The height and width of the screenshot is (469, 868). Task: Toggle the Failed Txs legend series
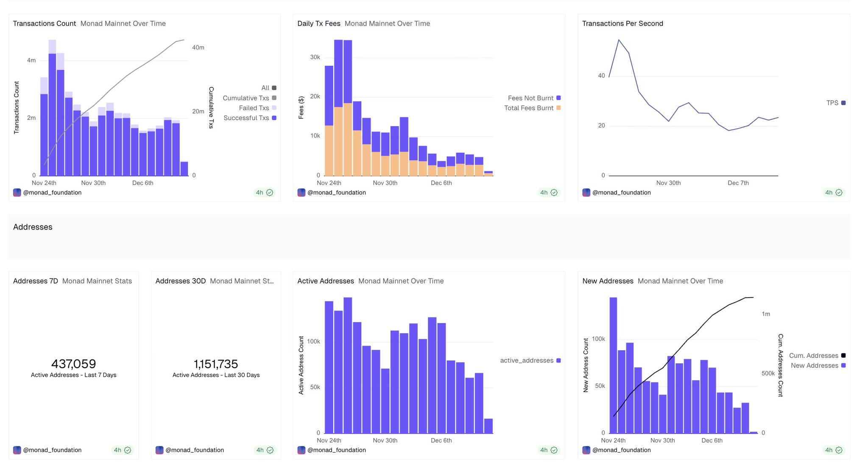(254, 108)
